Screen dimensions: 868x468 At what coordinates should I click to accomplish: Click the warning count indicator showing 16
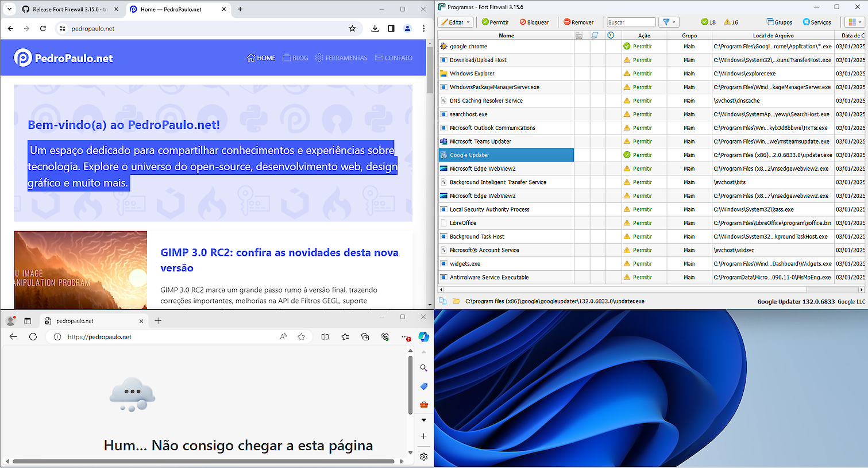(731, 22)
